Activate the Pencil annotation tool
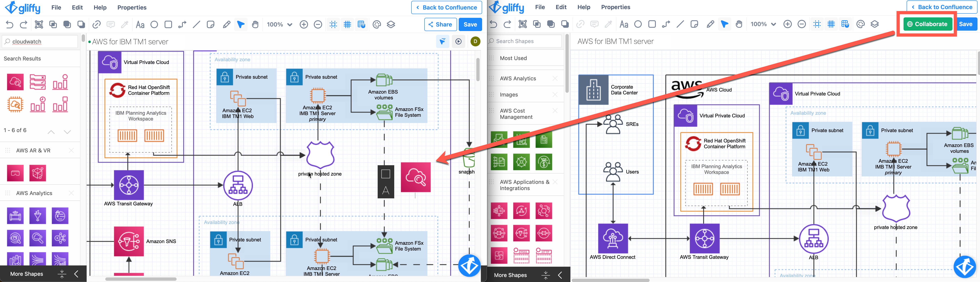980x282 pixels. (226, 24)
